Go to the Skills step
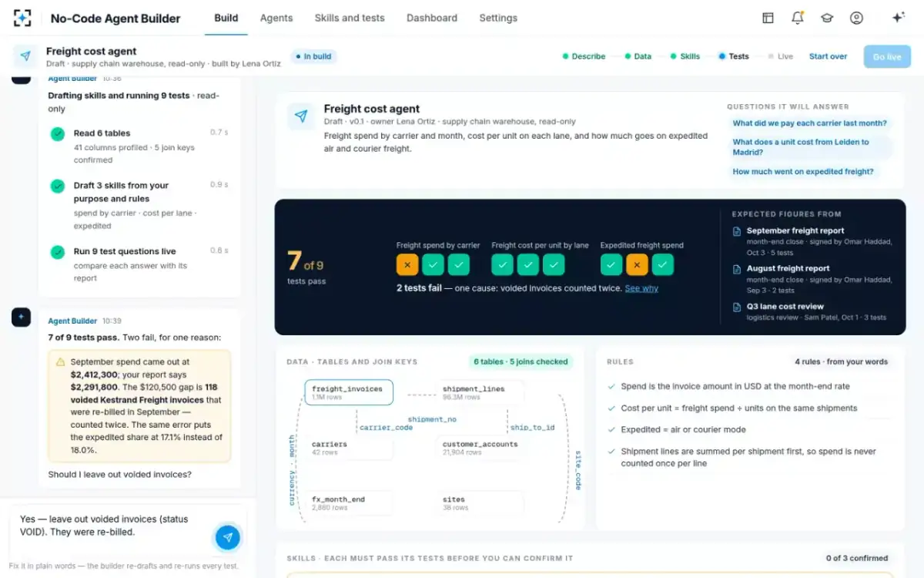924x578 pixels. 685,56
